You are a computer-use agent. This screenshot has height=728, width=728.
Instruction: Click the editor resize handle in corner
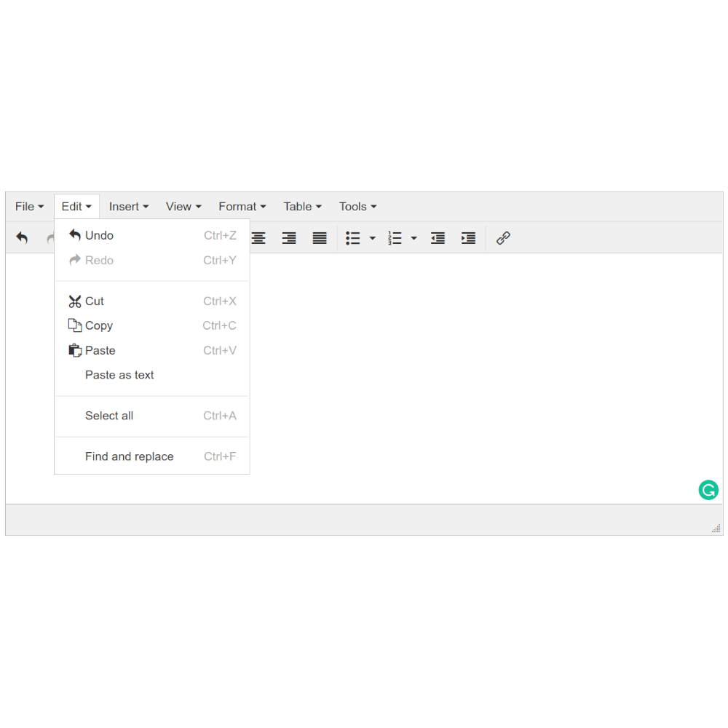pyautogui.click(x=716, y=529)
